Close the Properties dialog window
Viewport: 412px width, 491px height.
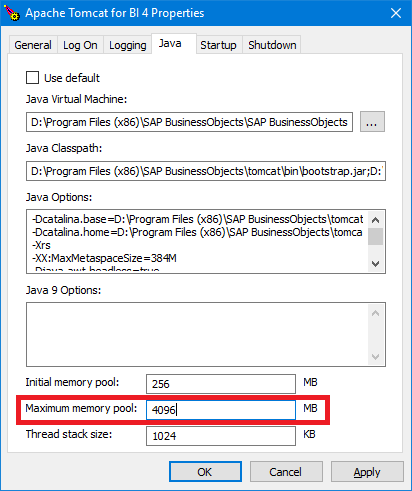(396, 13)
